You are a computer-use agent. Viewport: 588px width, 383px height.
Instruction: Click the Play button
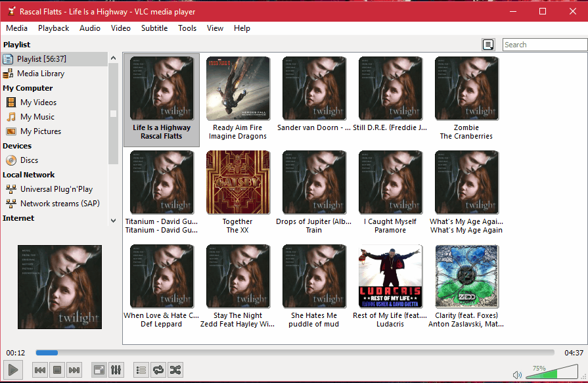[12, 370]
